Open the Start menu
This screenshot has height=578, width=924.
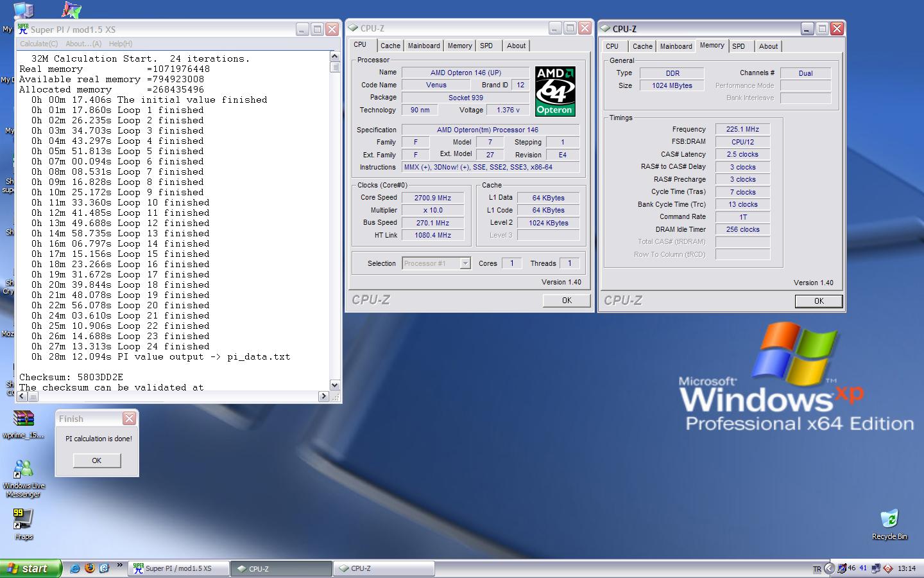click(31, 568)
